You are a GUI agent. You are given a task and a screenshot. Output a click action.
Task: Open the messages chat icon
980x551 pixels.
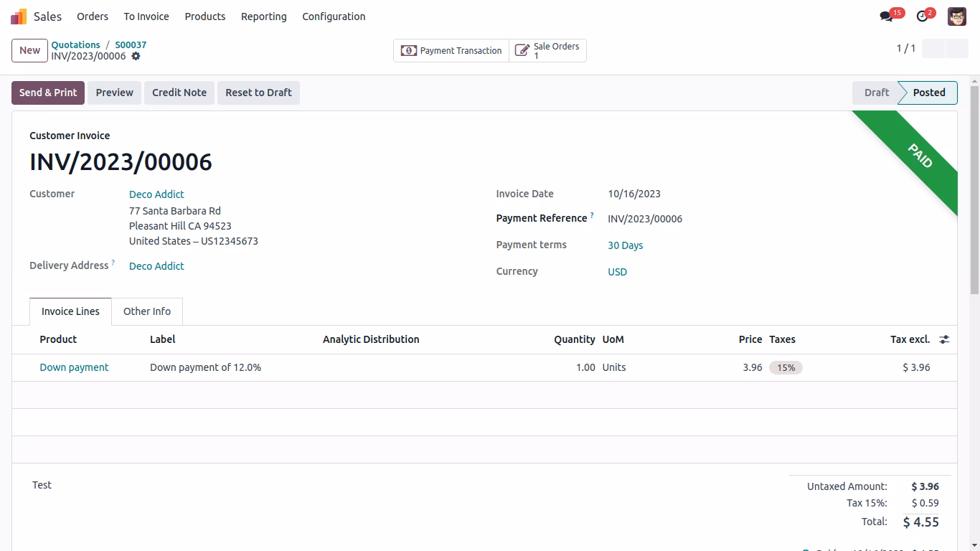[887, 17]
